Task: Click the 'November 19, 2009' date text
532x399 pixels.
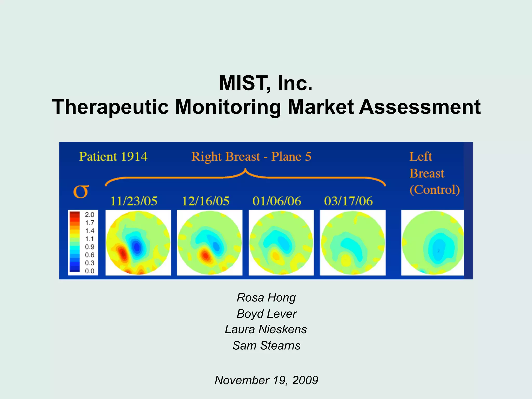Action: coord(266,380)
